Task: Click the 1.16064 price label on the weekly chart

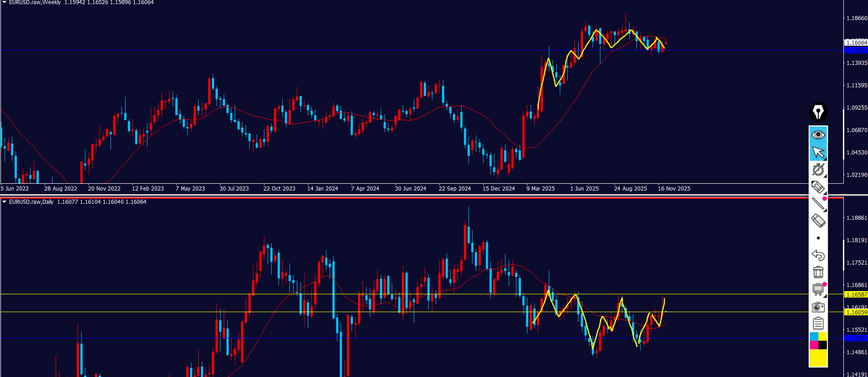Action: (856, 42)
